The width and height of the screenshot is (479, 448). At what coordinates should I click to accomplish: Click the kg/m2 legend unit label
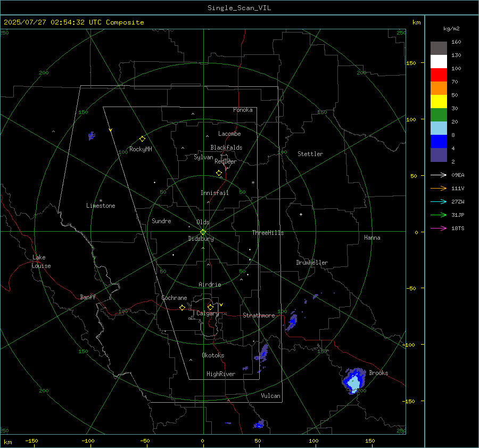[451, 29]
